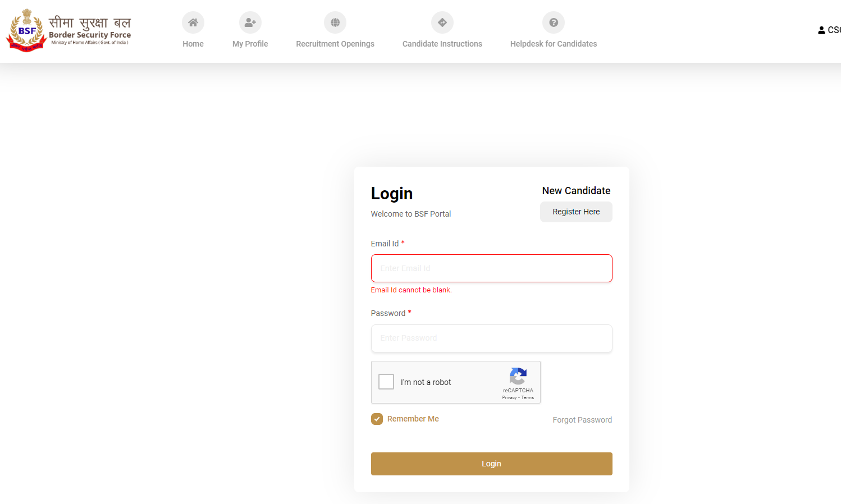Check the I'm not a robot box
The image size is (841, 504).
coord(386,382)
